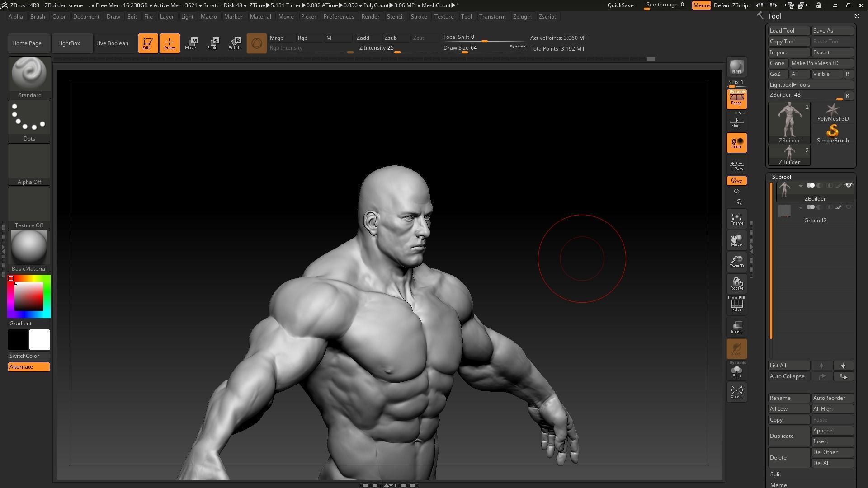Select the Ground2 subtool thumbnail

pos(784,211)
